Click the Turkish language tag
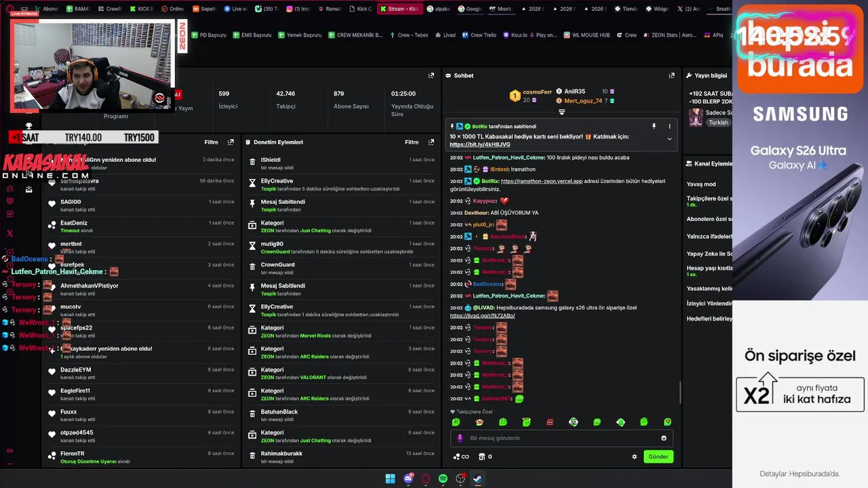Viewport: 868px width, 488px height. [x=718, y=123]
